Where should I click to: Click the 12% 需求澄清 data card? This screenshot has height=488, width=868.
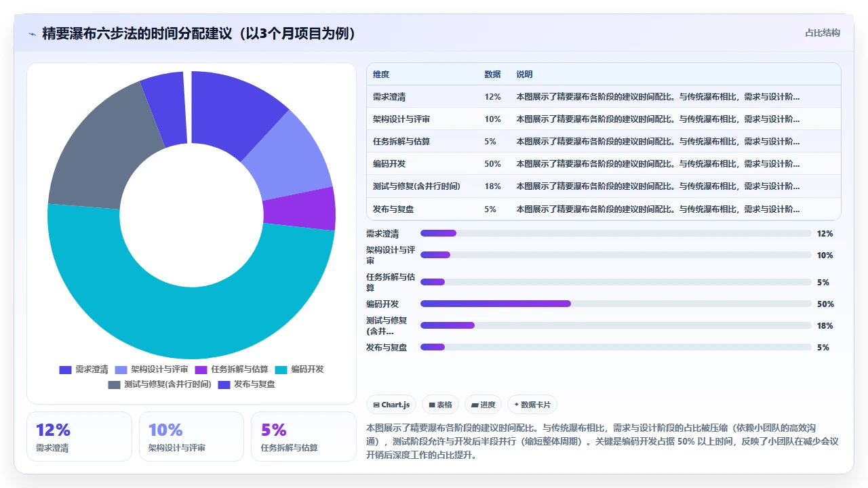tap(79, 436)
